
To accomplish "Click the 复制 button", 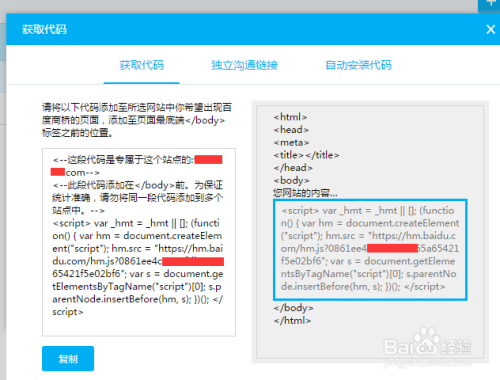I will point(68,359).
